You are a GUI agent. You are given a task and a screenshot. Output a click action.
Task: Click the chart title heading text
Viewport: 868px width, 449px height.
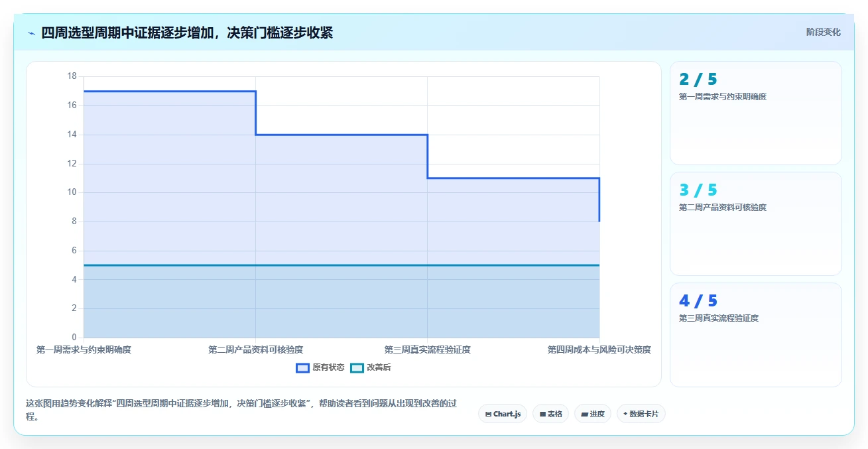tap(187, 32)
